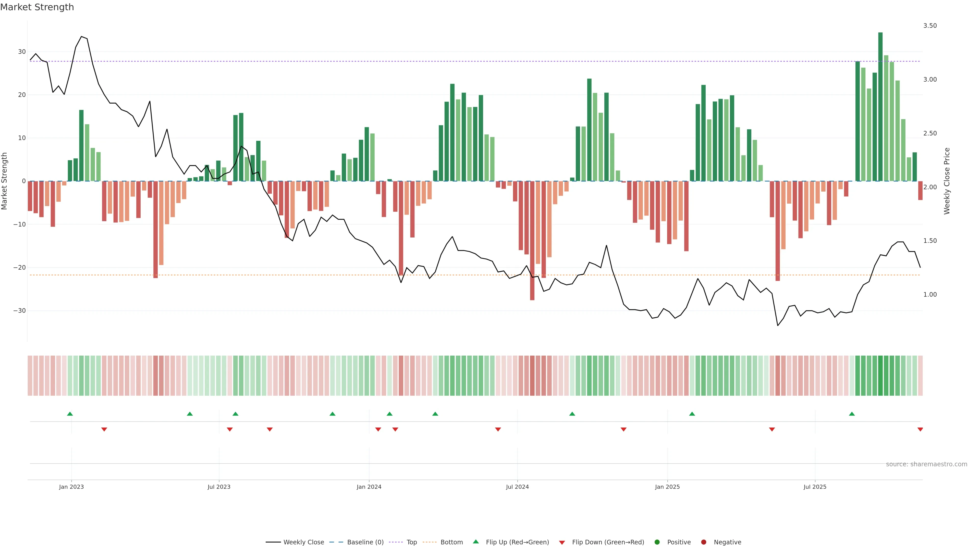
Task: Click the Flip Up green triangle legend icon
Action: (475, 542)
